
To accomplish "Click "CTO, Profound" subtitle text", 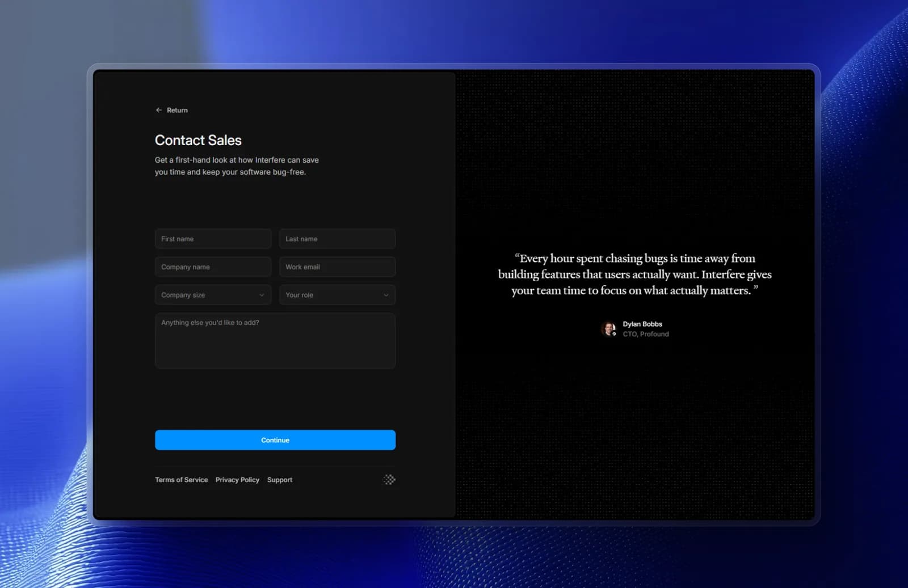I will tap(646, 334).
